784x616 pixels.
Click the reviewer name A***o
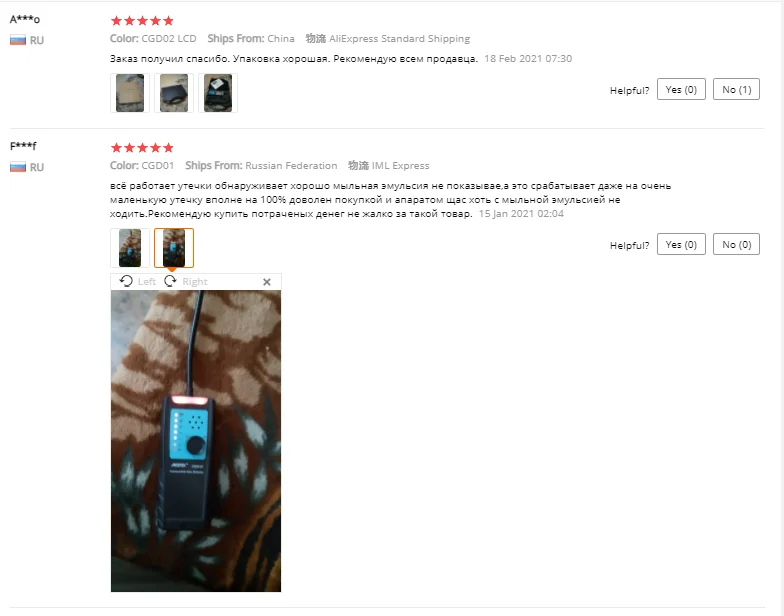point(25,20)
